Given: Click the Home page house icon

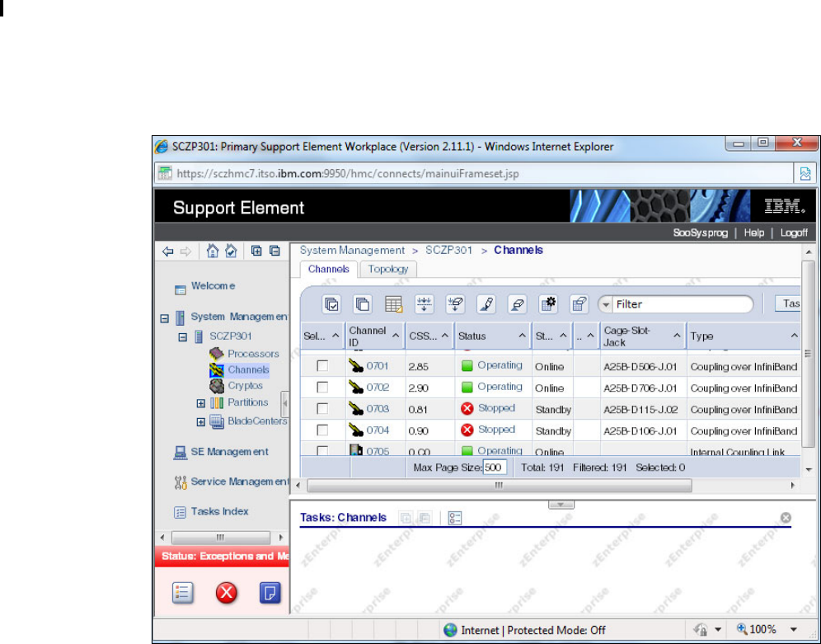Looking at the screenshot, I should coord(212,251).
